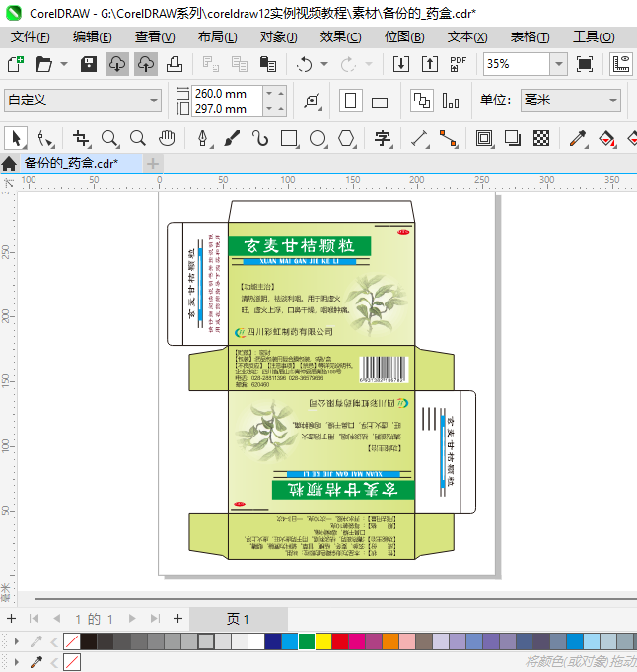The height and width of the screenshot is (672, 637).
Task: Select the Pick tool arrow
Action: click(16, 138)
